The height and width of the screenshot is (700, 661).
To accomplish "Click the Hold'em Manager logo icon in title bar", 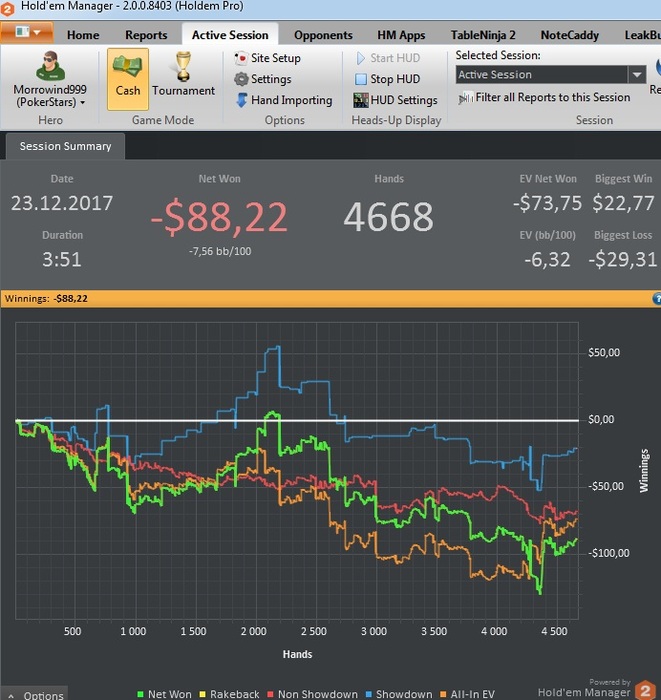I will [x=8, y=8].
